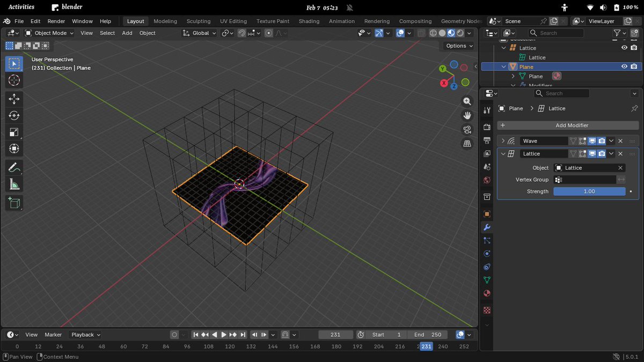
Task: Toggle viewport overlays
Action: [400, 33]
